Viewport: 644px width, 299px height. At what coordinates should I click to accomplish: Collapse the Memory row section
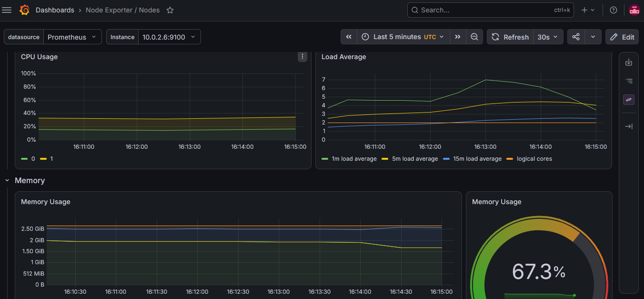tap(7, 181)
